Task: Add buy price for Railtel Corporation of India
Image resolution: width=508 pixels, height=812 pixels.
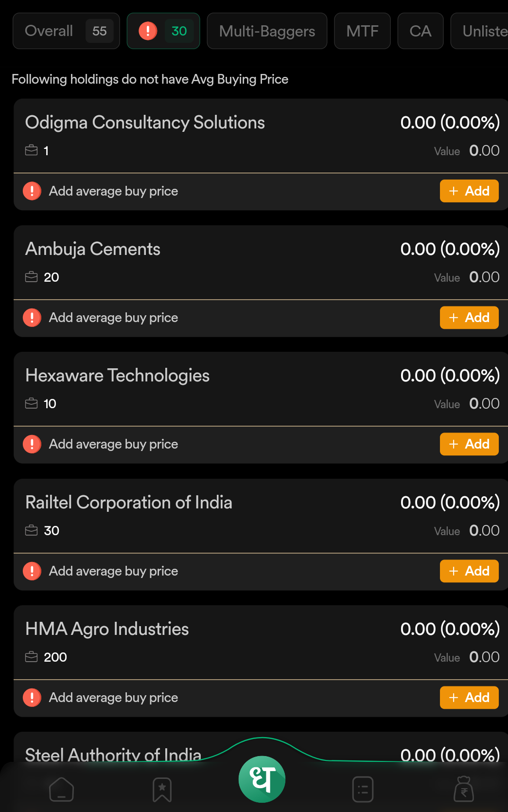Action: pyautogui.click(x=469, y=571)
